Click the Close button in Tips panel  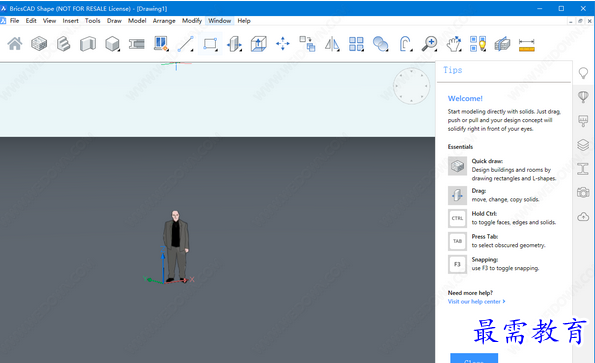pyautogui.click(x=474, y=358)
